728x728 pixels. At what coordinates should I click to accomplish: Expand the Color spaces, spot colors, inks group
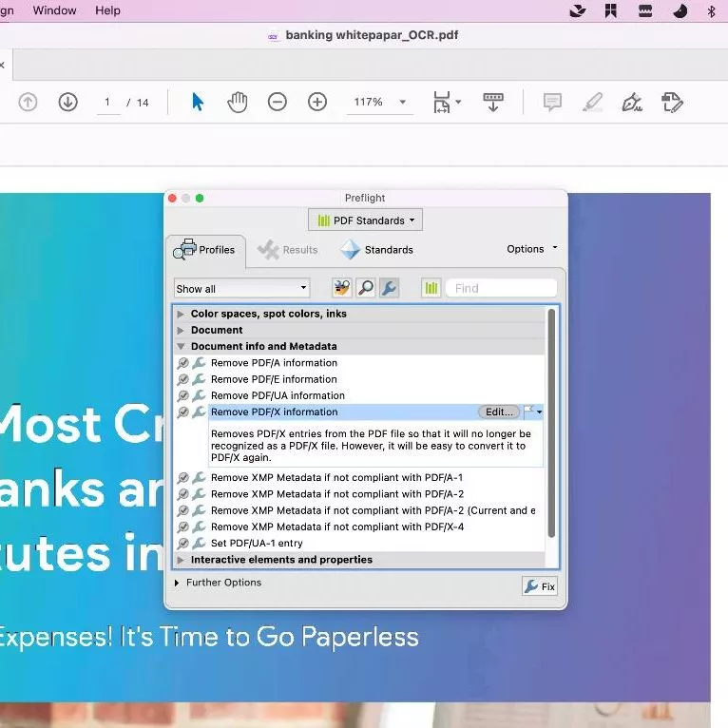[x=181, y=314]
